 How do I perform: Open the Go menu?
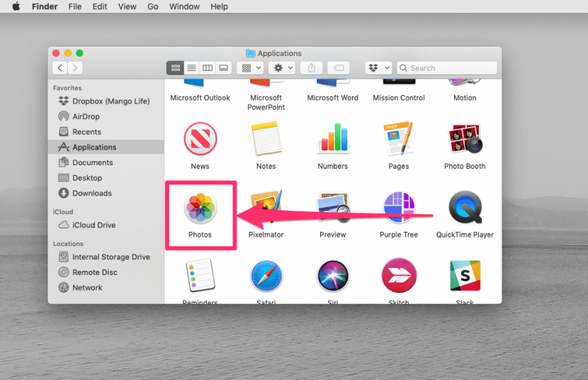pos(152,6)
